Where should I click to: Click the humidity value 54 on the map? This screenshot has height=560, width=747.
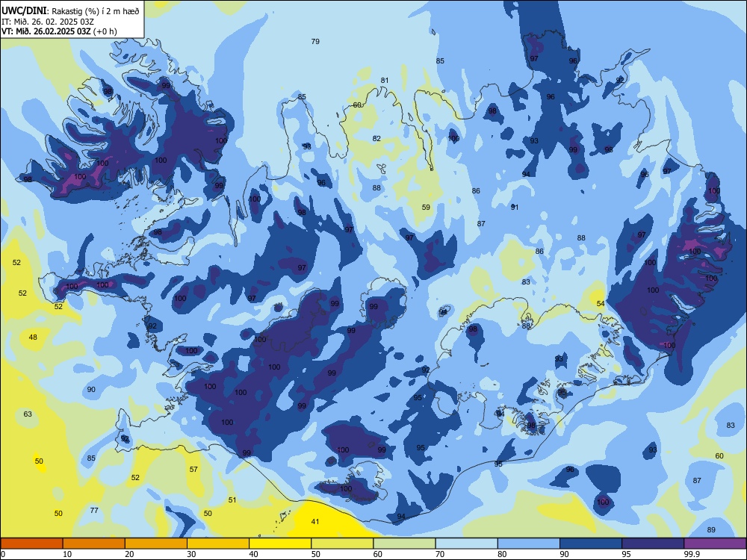(x=601, y=303)
